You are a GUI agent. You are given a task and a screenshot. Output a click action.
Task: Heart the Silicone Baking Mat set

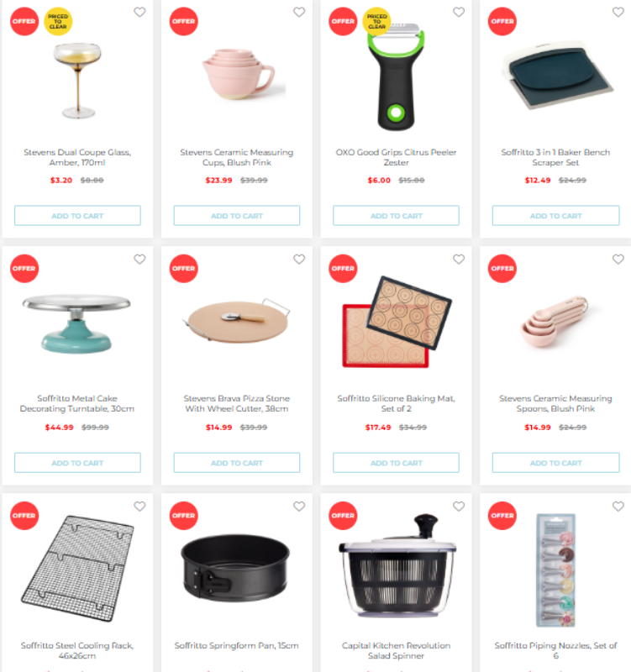[x=458, y=259]
